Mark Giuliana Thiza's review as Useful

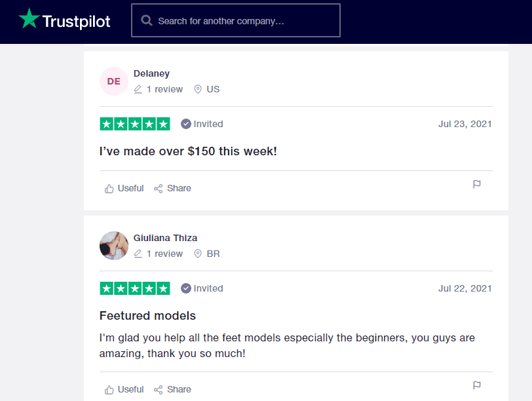point(124,389)
